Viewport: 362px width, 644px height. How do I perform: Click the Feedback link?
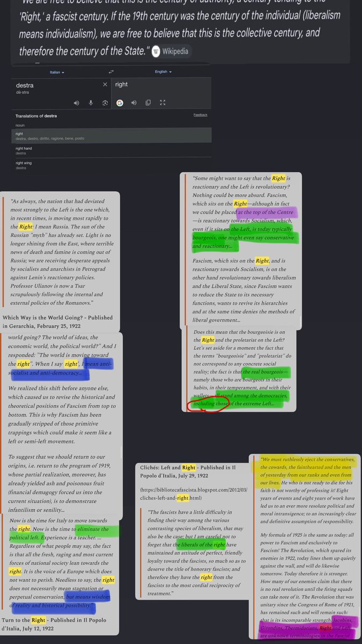[x=201, y=115]
